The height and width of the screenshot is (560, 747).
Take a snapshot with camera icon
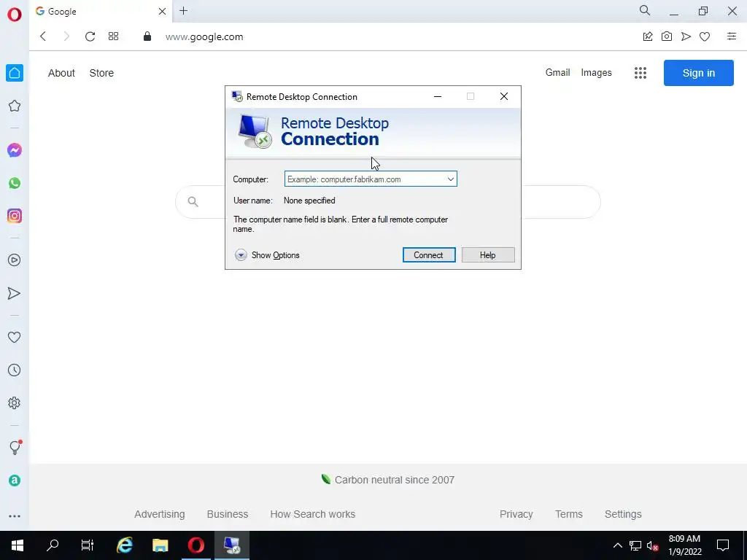coord(667,36)
